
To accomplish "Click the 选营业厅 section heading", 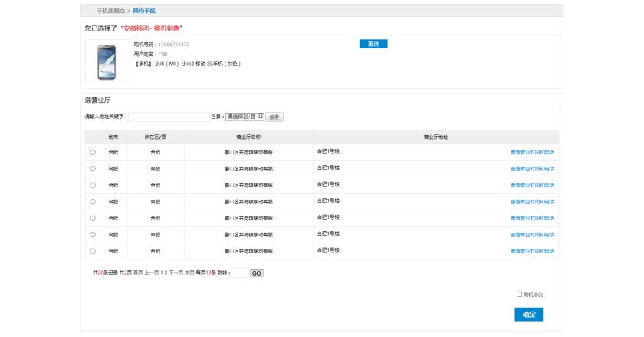I will point(98,100).
